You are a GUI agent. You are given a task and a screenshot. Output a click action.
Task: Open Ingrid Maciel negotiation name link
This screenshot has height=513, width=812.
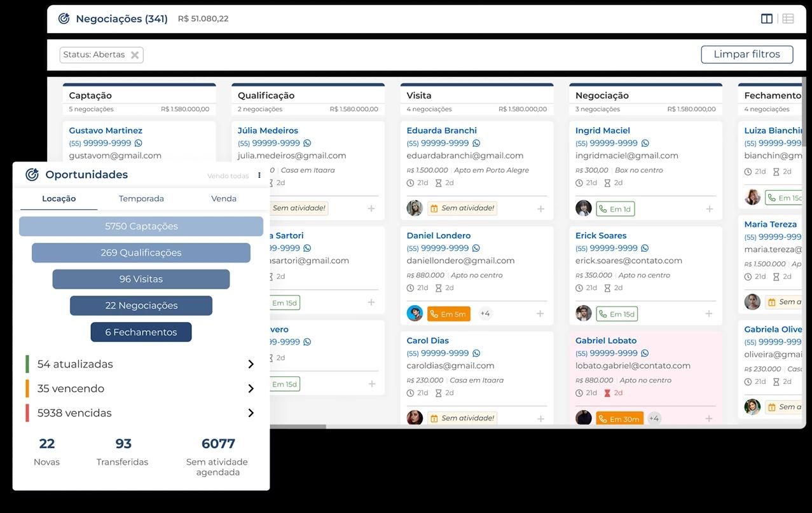pyautogui.click(x=603, y=130)
